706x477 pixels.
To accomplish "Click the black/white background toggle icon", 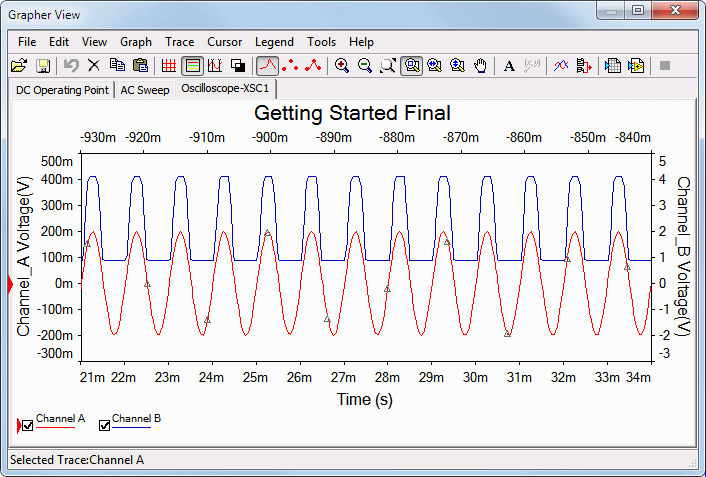I will pyautogui.click(x=238, y=66).
